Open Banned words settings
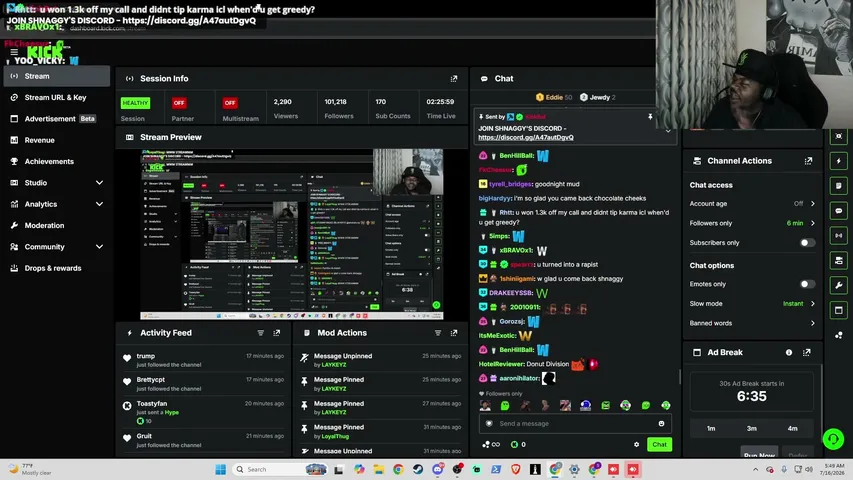 tap(752, 323)
